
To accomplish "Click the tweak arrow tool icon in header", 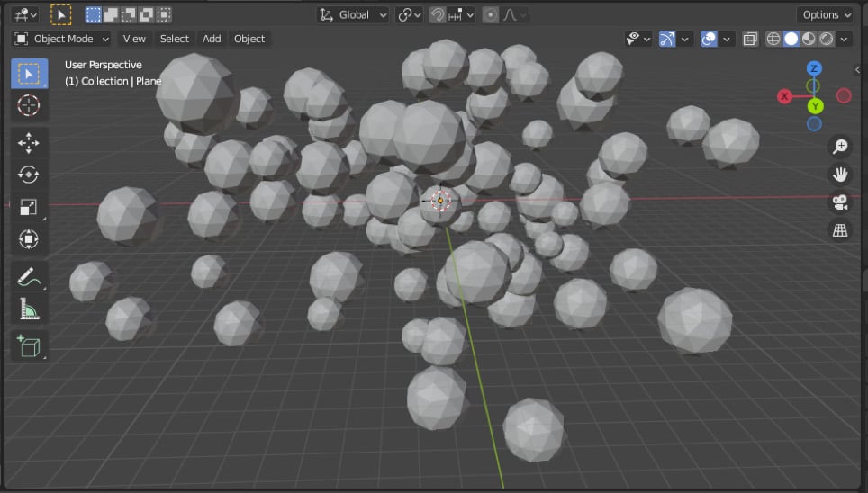I will (61, 15).
